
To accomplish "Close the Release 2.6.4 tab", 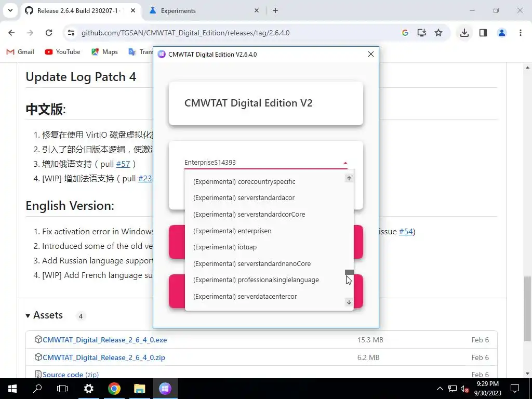I will (x=133, y=11).
